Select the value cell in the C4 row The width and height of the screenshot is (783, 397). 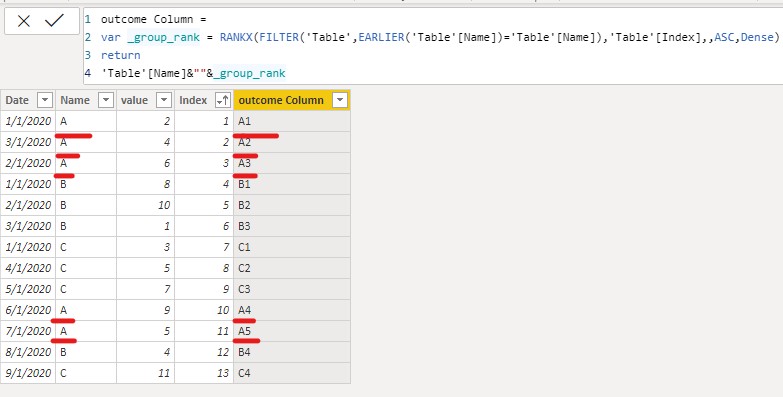[x=145, y=373]
